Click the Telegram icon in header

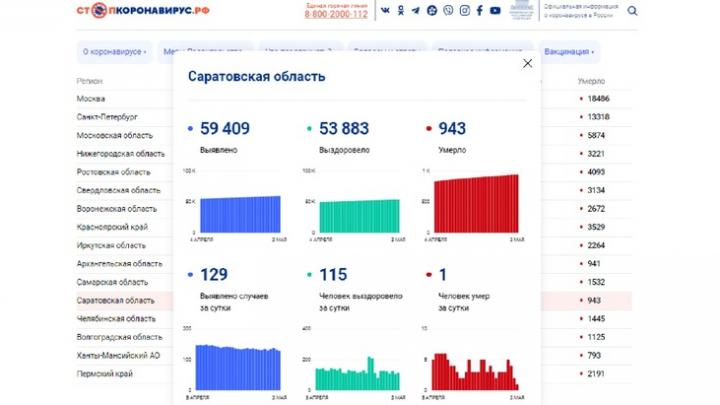416,11
